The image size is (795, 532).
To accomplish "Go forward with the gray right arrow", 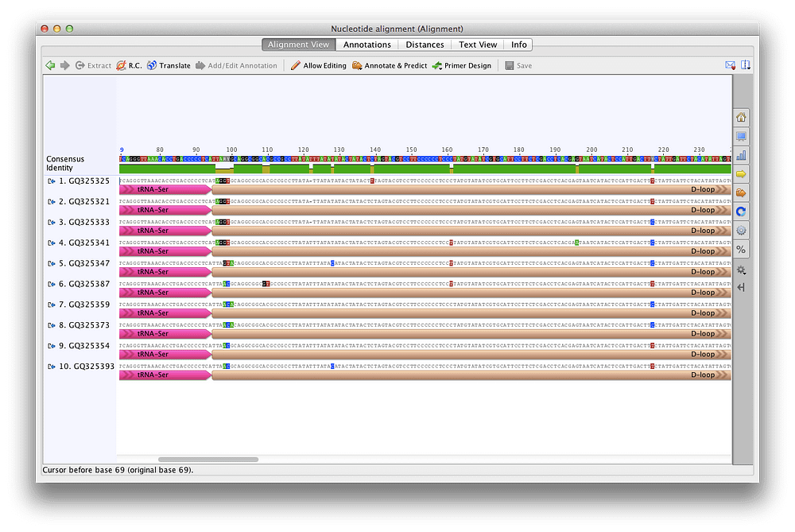I will [x=65, y=65].
